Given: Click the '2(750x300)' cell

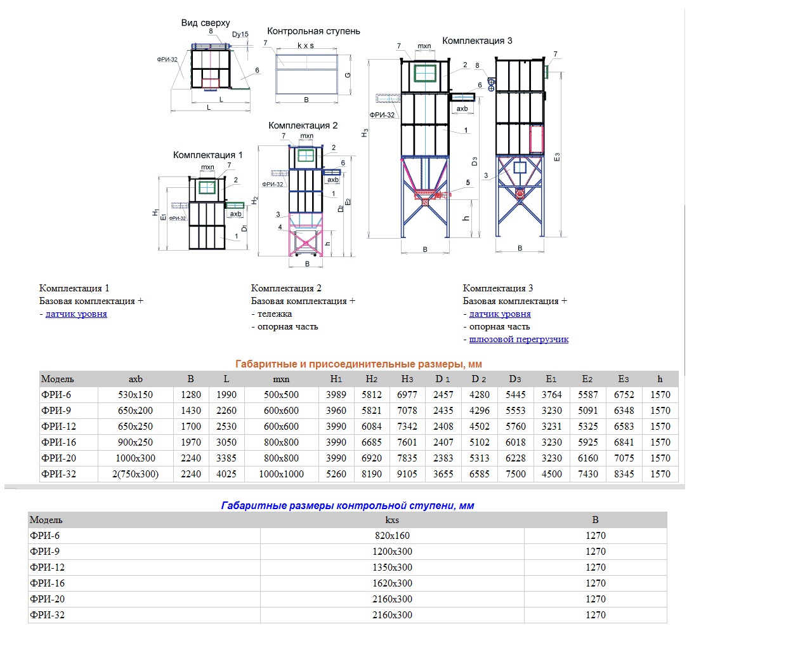Looking at the screenshot, I should click(x=136, y=474).
